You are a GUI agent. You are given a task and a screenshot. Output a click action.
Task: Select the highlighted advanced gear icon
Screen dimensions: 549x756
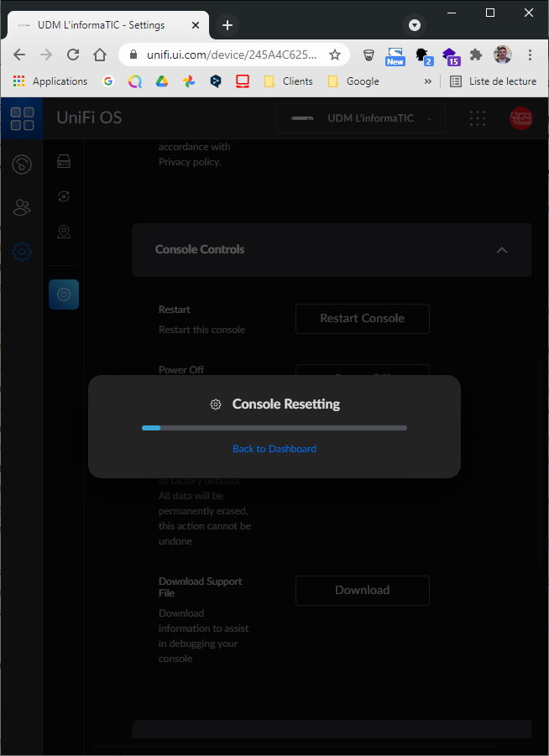coord(64,295)
